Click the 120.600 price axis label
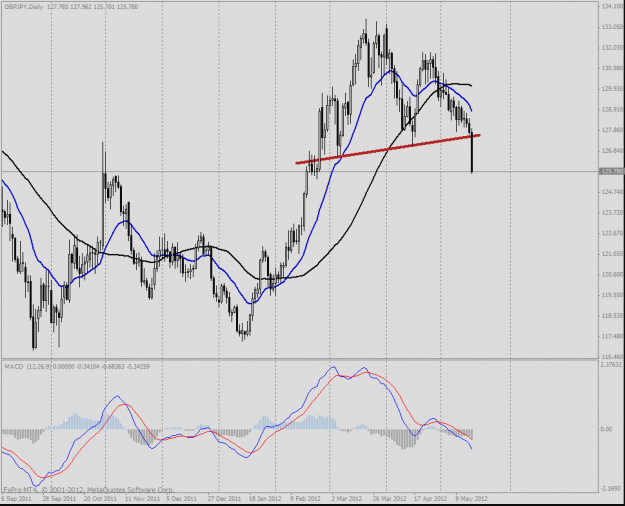This screenshot has height=506, width=625. coord(612,274)
